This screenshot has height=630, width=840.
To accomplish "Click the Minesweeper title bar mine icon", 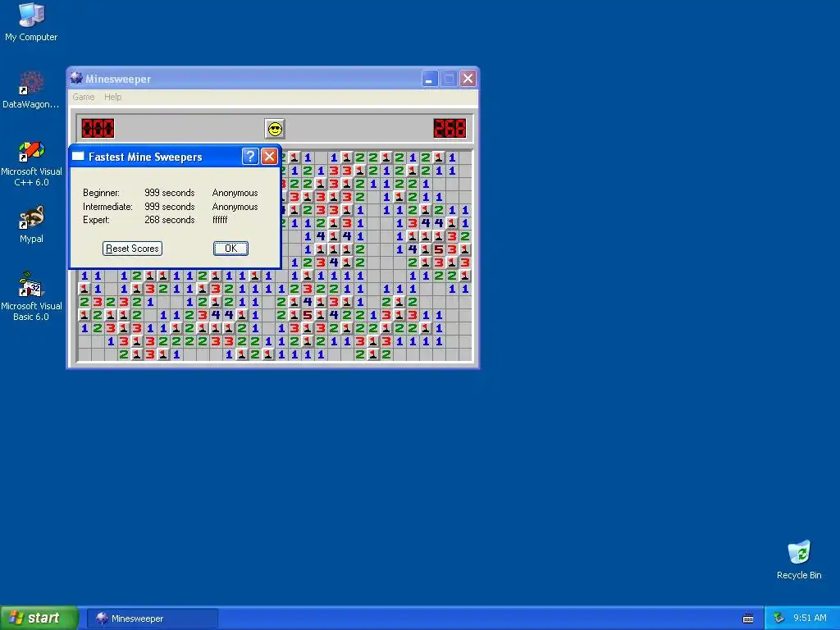I will click(76, 78).
